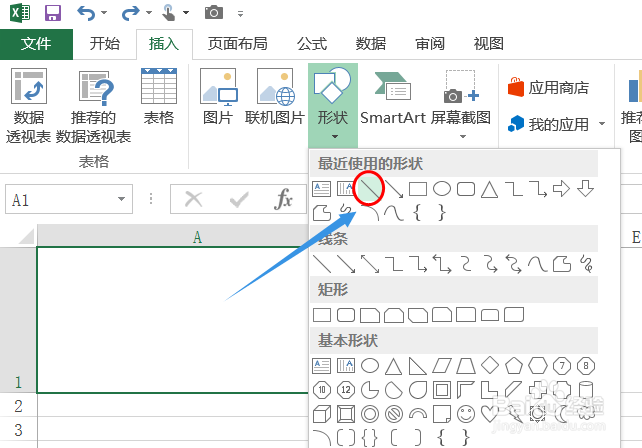Screen dimensions: 642x448
Task: Choose the triangle in recently used shapes
Action: (489, 190)
